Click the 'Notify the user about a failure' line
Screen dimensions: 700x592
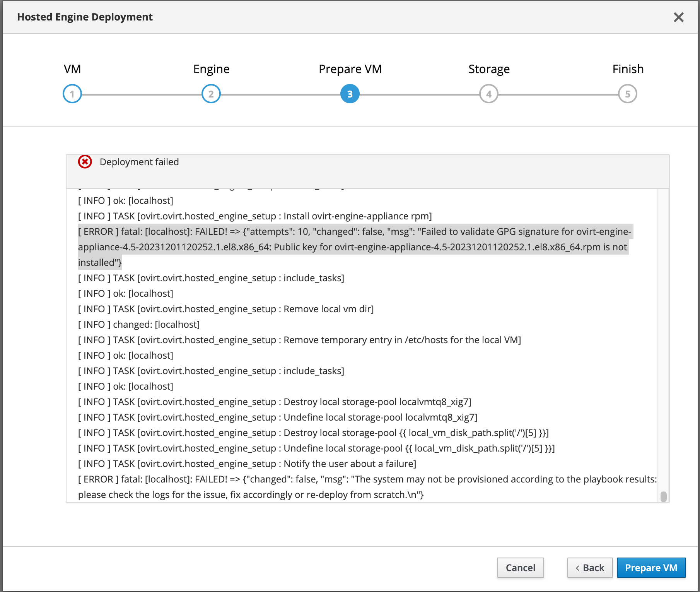tap(247, 464)
